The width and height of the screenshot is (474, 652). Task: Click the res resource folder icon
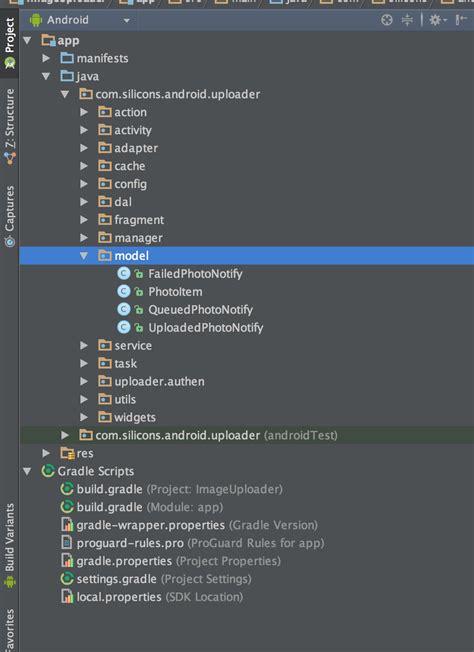tap(67, 453)
